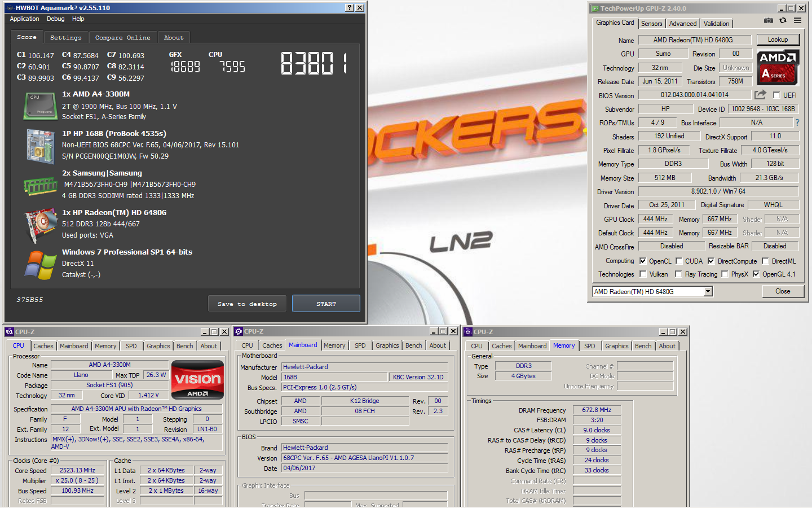Image resolution: width=812 pixels, height=508 pixels.
Task: Click the AMD A-Series logo in GPU-Z
Action: coord(778,67)
